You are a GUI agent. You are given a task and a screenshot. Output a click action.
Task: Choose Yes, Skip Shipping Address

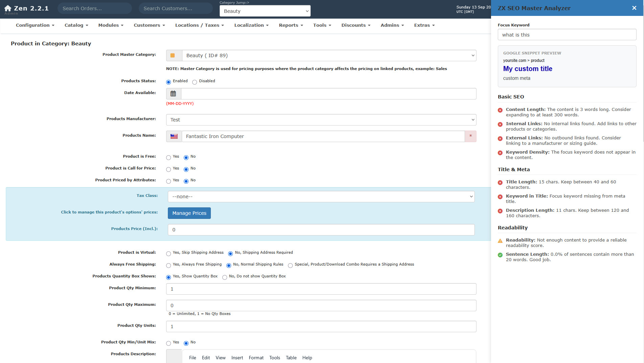click(169, 254)
